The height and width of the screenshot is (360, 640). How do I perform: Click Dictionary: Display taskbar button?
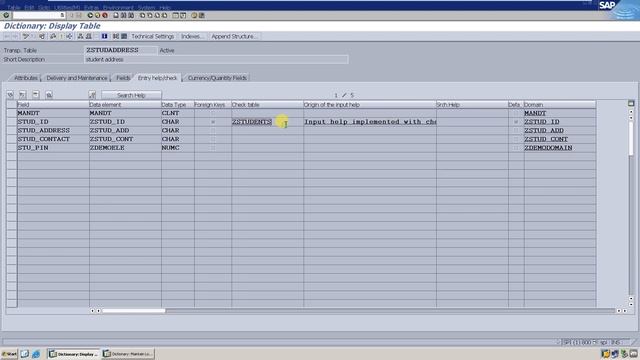(x=74, y=354)
